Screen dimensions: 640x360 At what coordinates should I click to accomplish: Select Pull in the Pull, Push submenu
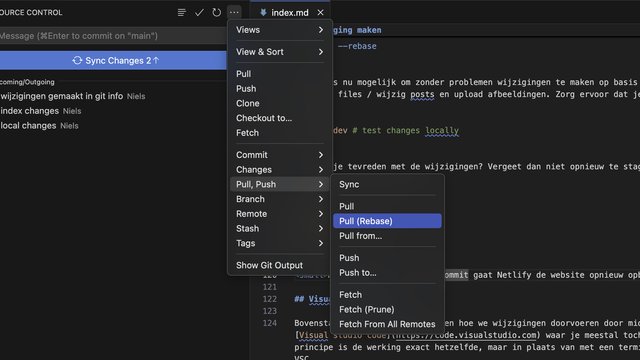tap(387, 206)
